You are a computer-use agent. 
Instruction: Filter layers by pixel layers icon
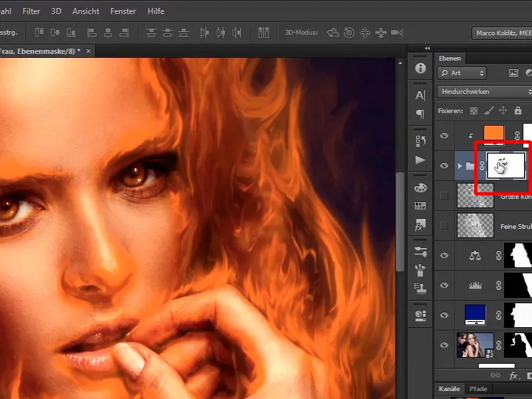513,73
